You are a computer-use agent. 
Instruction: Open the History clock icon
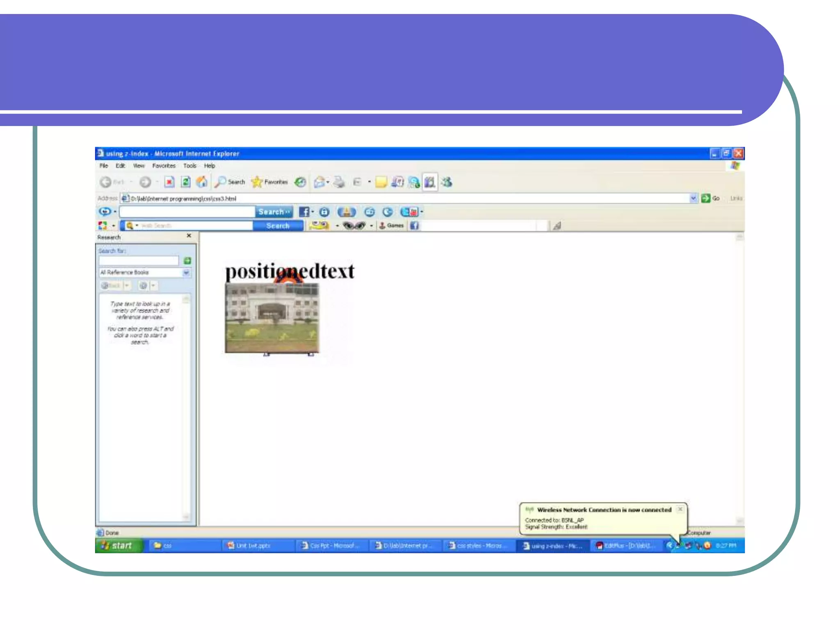click(x=300, y=182)
